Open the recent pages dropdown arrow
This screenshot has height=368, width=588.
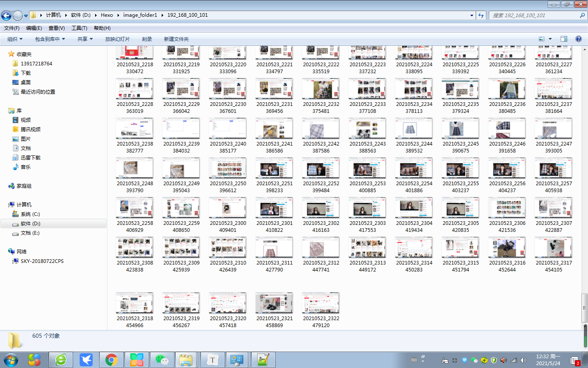pos(26,16)
